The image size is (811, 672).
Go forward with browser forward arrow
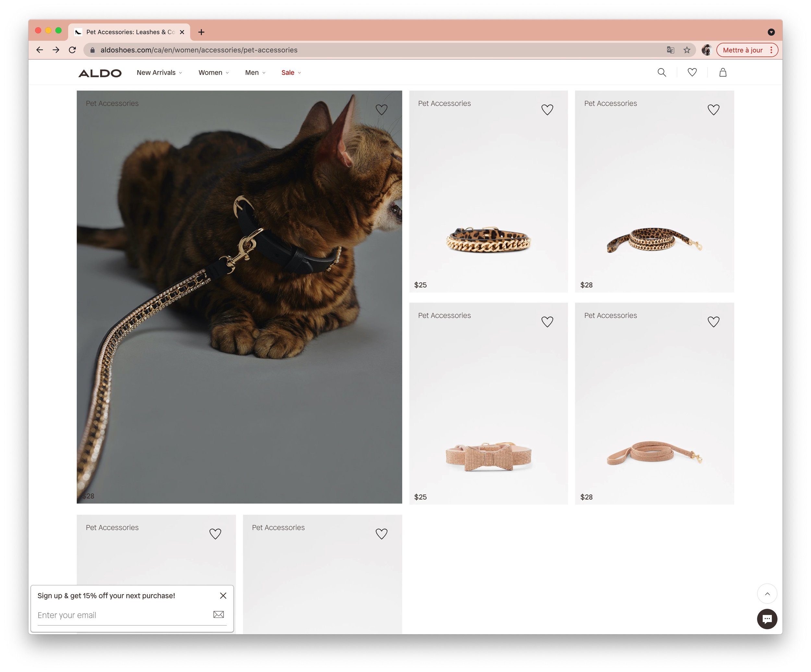pos(56,50)
